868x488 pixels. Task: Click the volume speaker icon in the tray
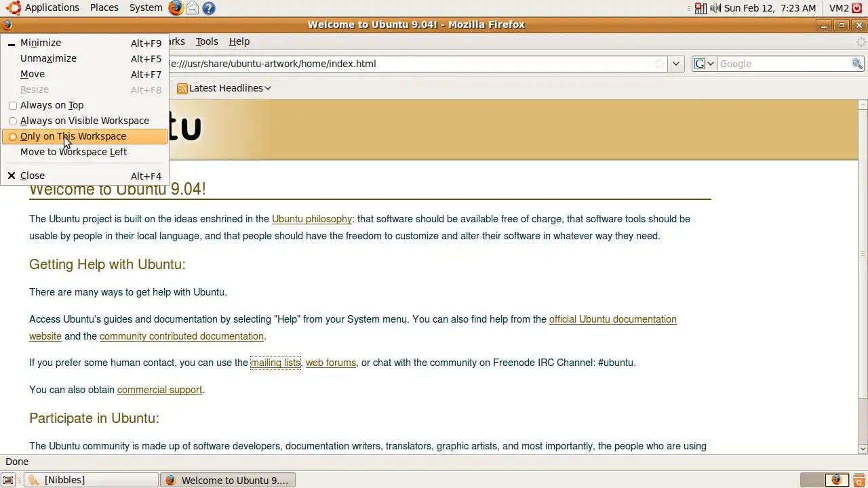click(x=715, y=8)
